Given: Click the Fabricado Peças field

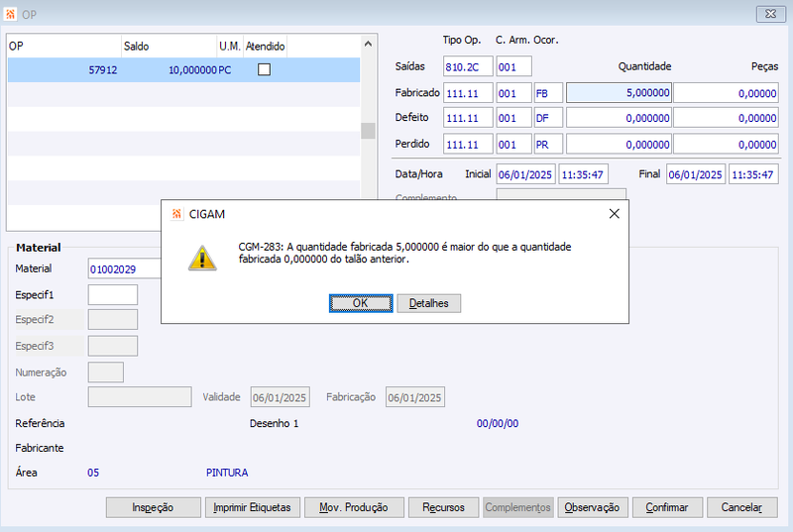Looking at the screenshot, I should point(726,93).
